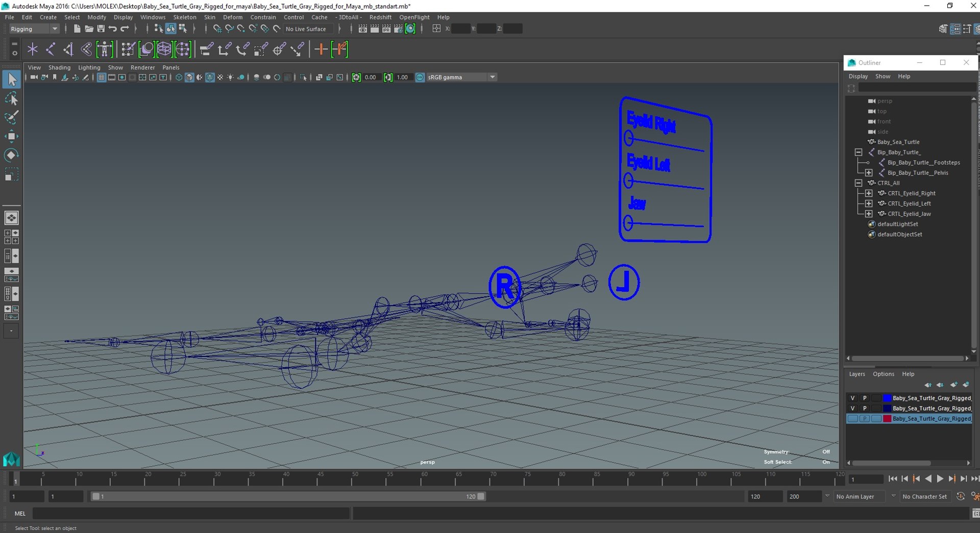The height and width of the screenshot is (533, 980).
Task: Toggle visibility V of second Baby_Sea_Turtle layer
Action: pyautogui.click(x=852, y=409)
